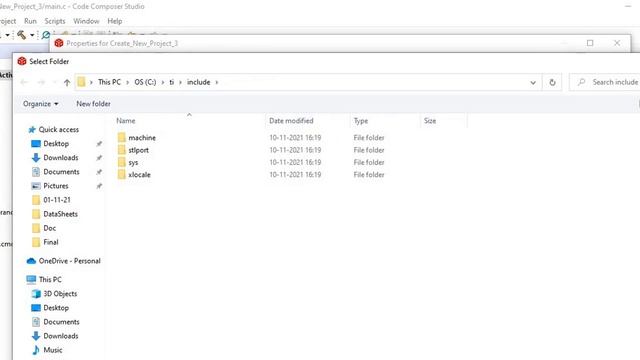Expand the chevron after This PC breadcrumb

point(127,82)
